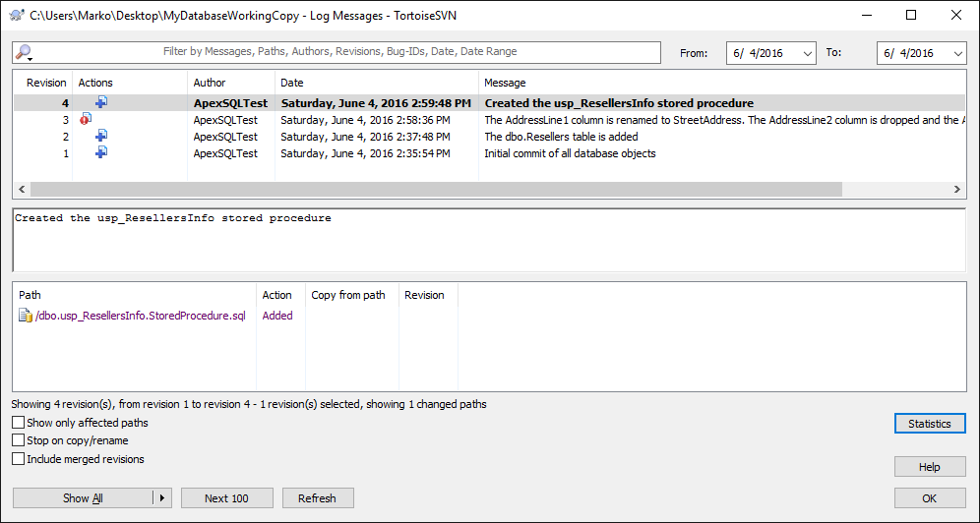Click the modified action icon for revision 3
Screen dimensions: 980x523
86,119
